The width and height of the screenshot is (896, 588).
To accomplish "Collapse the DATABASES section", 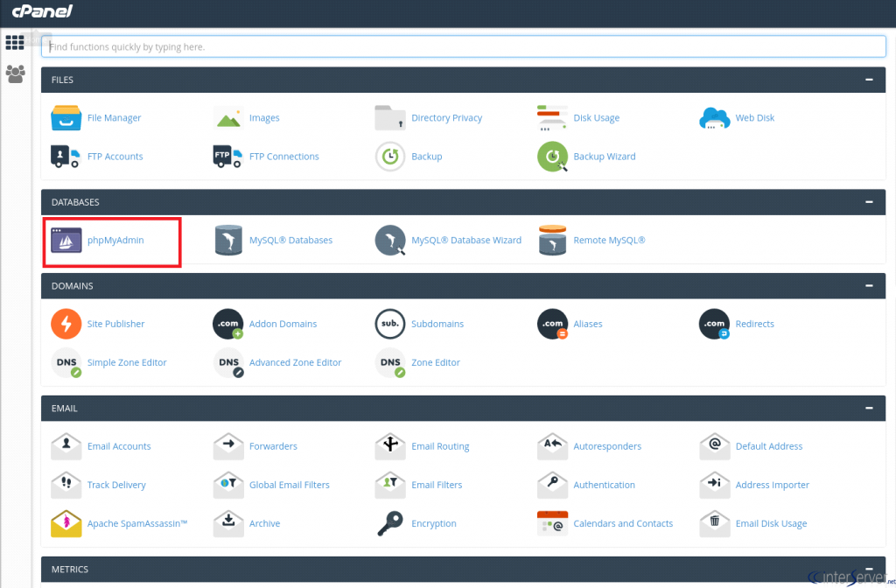I will (869, 202).
